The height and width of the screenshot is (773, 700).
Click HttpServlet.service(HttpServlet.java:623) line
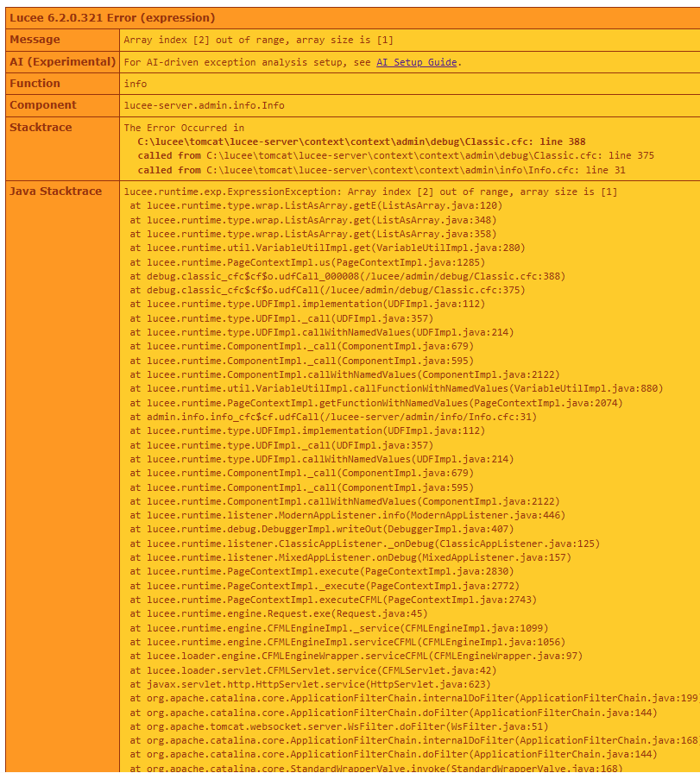click(x=310, y=684)
